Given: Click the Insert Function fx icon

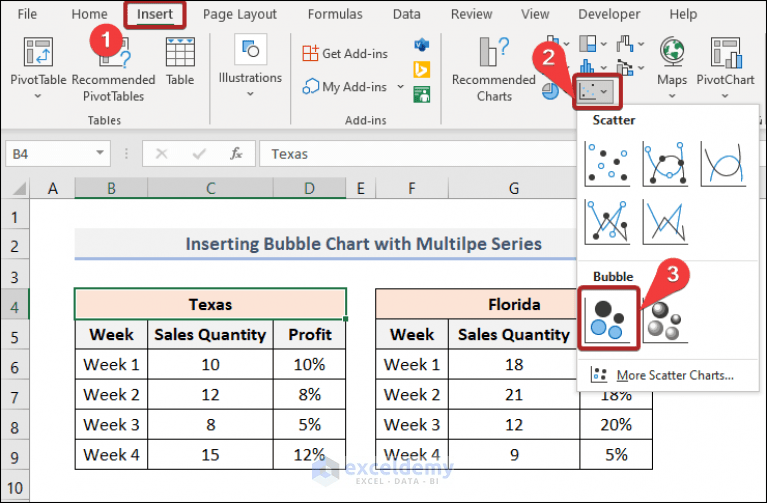Looking at the screenshot, I should click(x=236, y=154).
